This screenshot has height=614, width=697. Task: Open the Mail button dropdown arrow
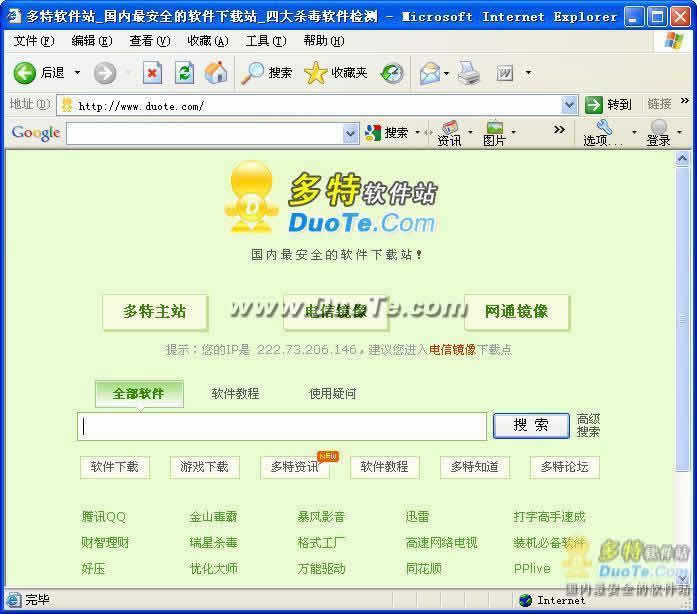447,73
